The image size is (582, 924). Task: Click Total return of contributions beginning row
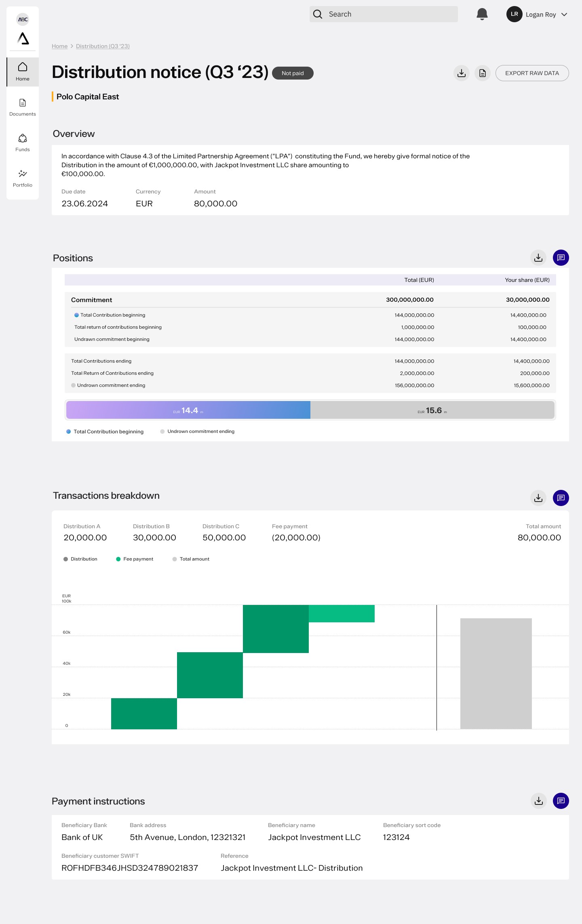[310, 327]
